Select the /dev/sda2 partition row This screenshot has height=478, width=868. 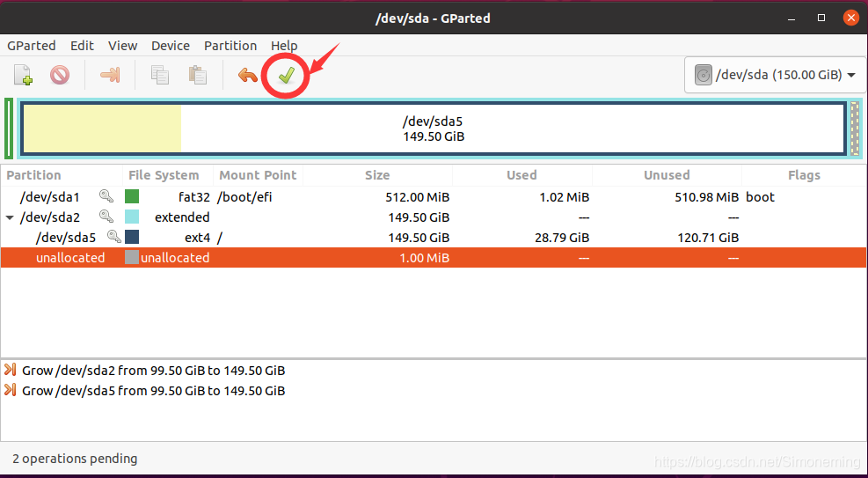point(434,217)
